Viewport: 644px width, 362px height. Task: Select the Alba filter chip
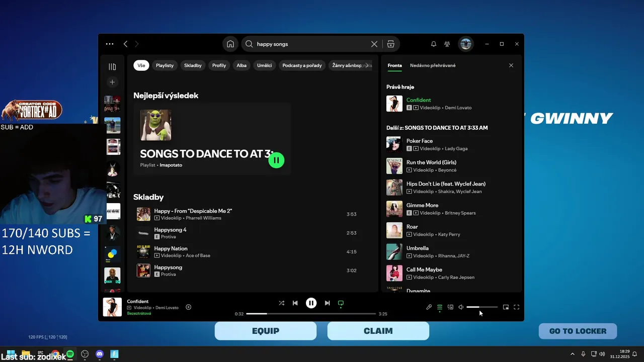(242, 65)
